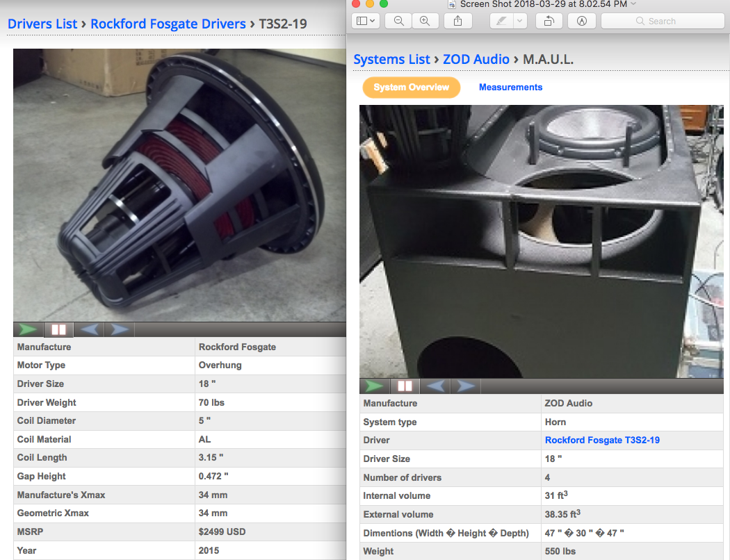The height and width of the screenshot is (560, 730).
Task: Go to next T3S2-19 driver photo
Action: click(120, 329)
